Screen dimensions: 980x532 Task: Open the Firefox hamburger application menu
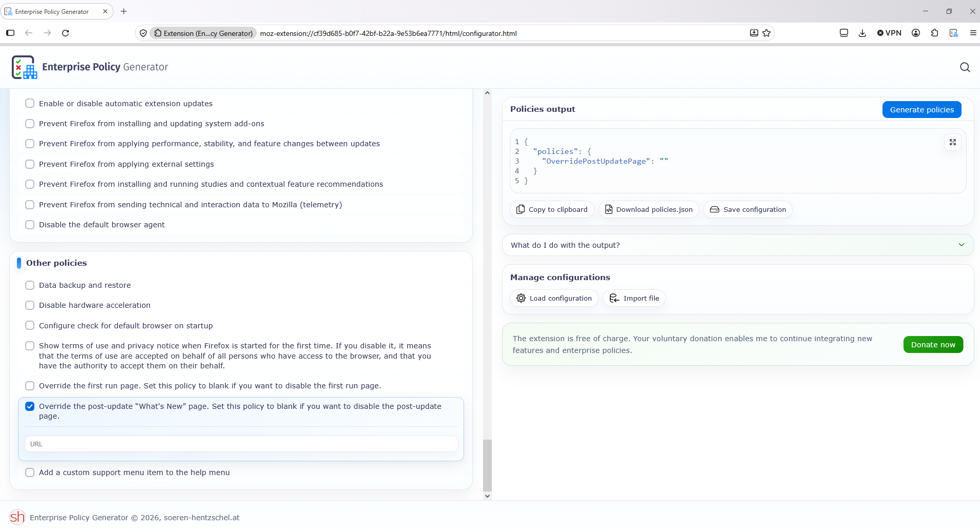(973, 33)
